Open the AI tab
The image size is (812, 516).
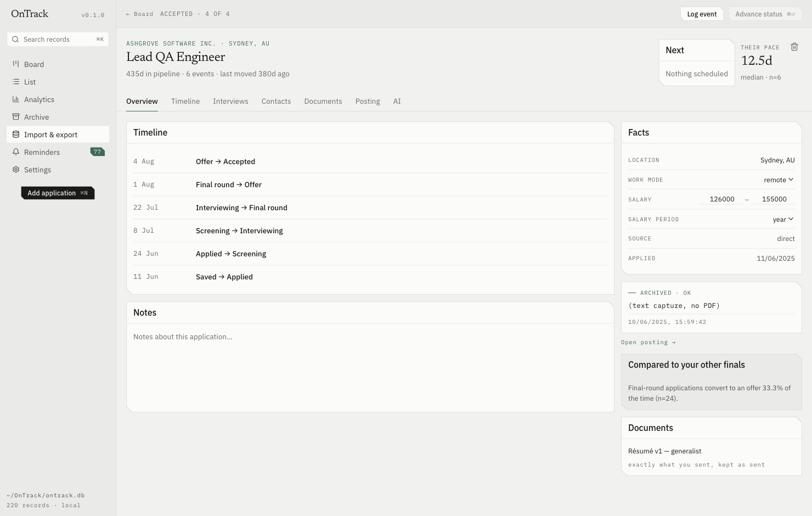(397, 102)
